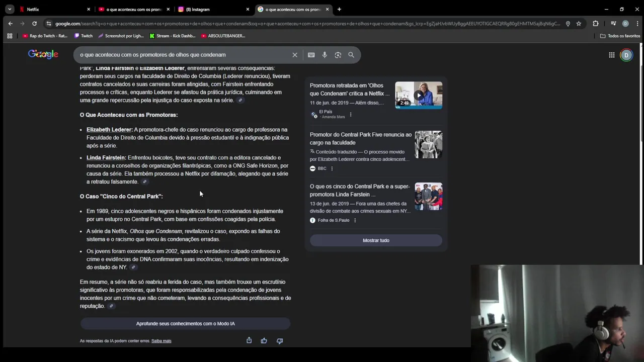Open a new tab
Screen dimensions: 644x362
339,9
